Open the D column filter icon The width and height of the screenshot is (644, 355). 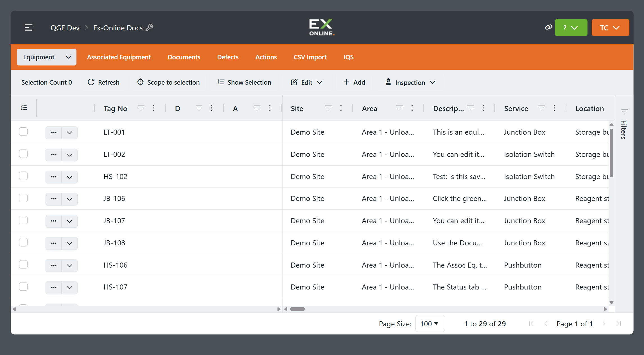click(x=199, y=108)
